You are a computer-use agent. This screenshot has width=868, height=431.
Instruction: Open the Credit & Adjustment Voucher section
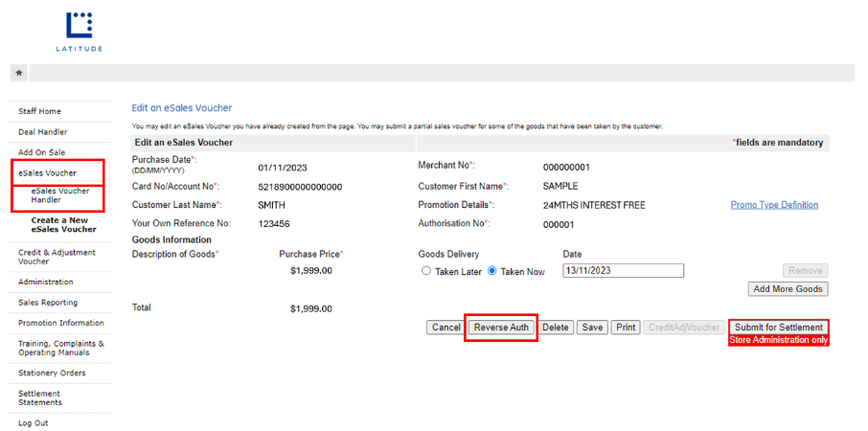(57, 256)
